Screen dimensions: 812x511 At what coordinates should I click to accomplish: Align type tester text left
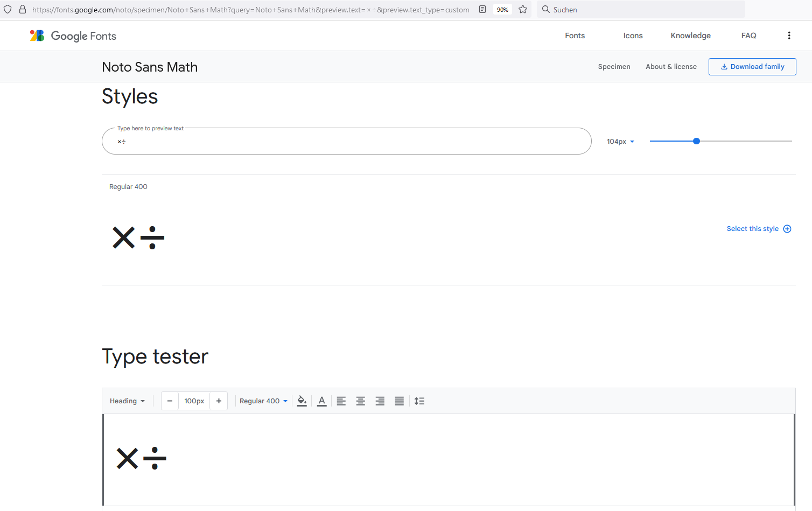[x=341, y=401]
